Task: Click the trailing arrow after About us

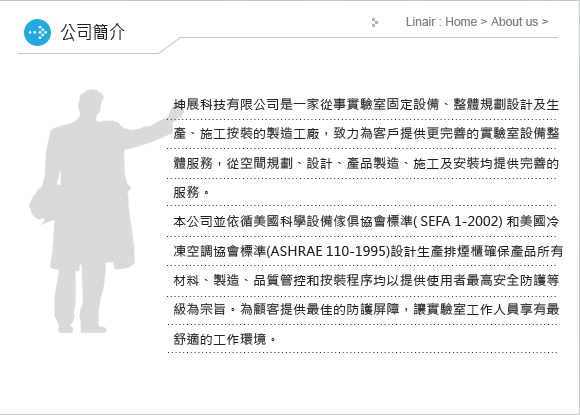Action: click(545, 22)
